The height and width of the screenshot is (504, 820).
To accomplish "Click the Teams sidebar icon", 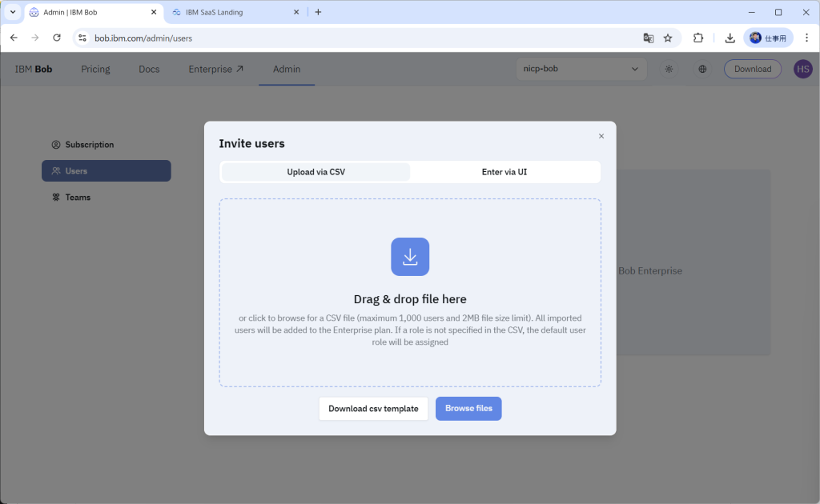I will pyautogui.click(x=56, y=198).
